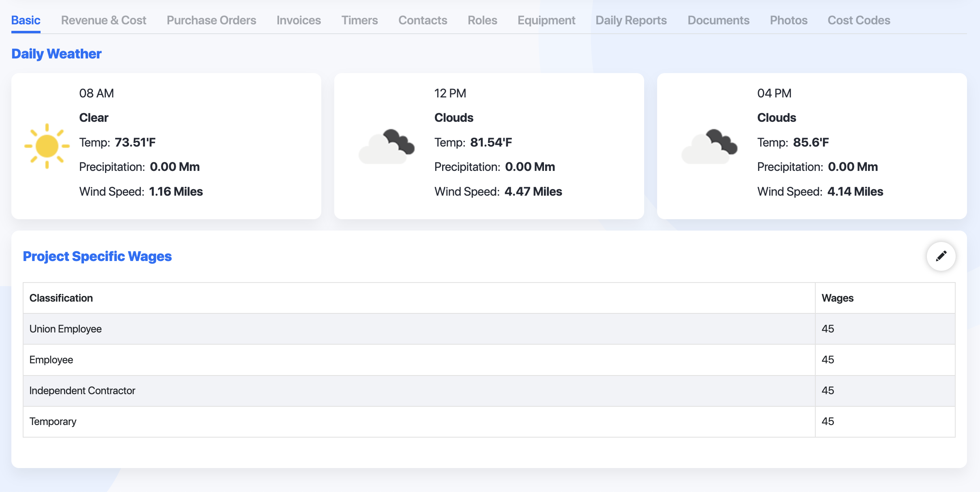Switch to the Documents tab
The width and height of the screenshot is (980, 492).
pyautogui.click(x=718, y=20)
